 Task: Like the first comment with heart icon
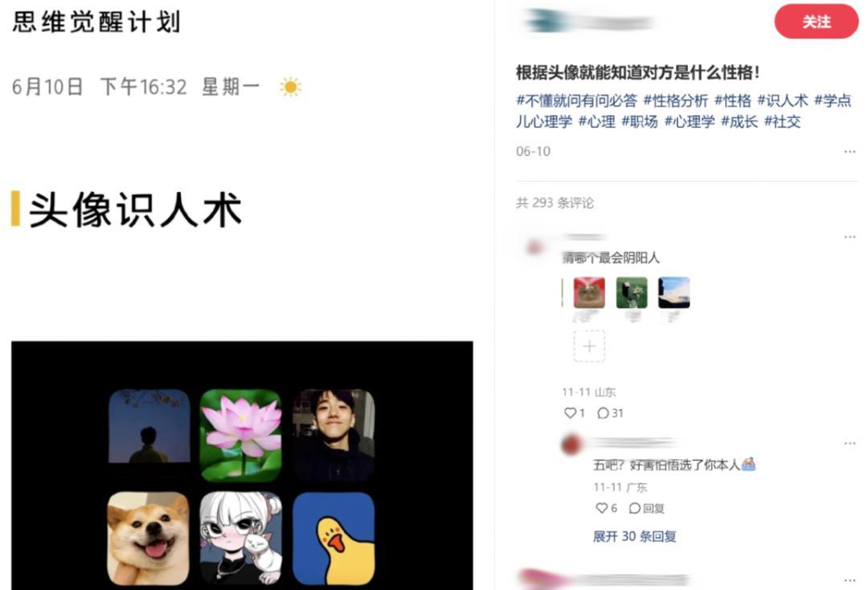pyautogui.click(x=570, y=413)
